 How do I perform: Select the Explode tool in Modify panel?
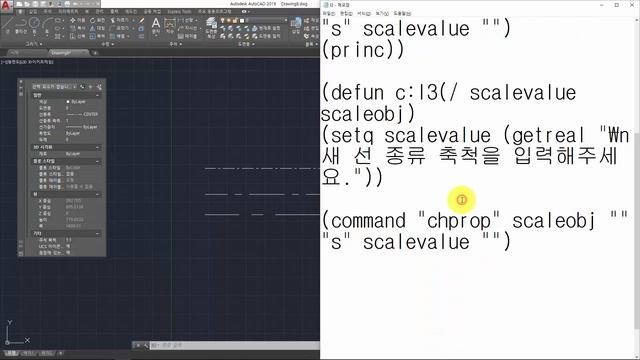pyautogui.click(x=141, y=28)
